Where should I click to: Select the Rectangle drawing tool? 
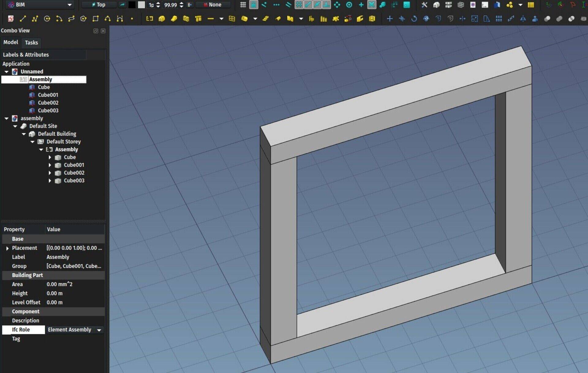96,19
